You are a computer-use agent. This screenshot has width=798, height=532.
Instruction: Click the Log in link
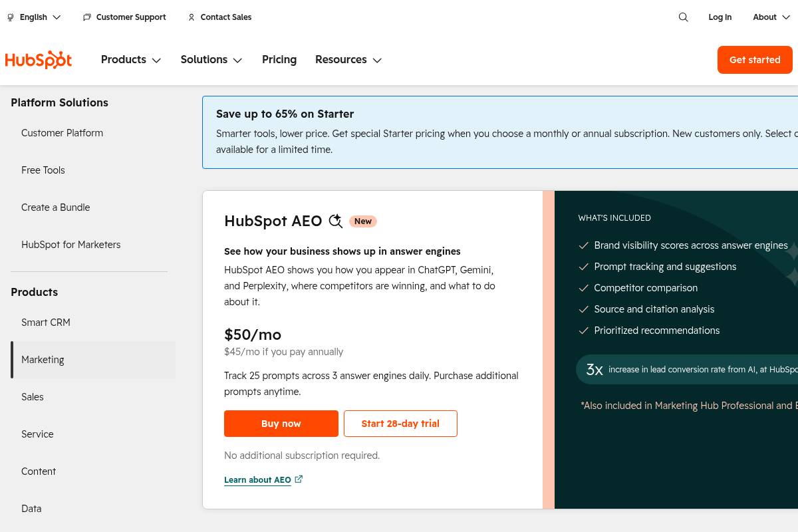tap(720, 17)
